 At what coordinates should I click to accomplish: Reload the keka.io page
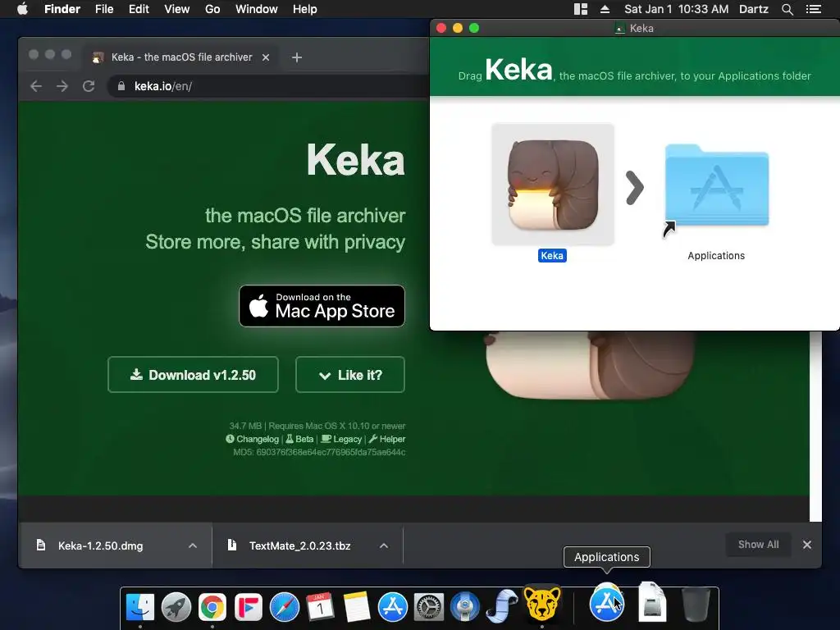coord(89,86)
